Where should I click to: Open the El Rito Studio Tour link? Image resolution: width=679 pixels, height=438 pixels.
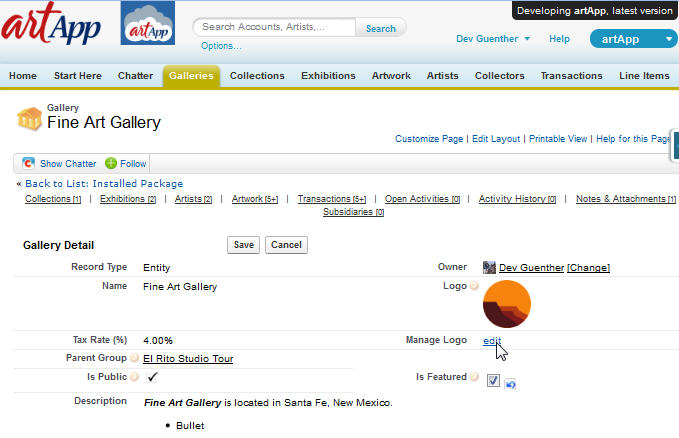188,358
